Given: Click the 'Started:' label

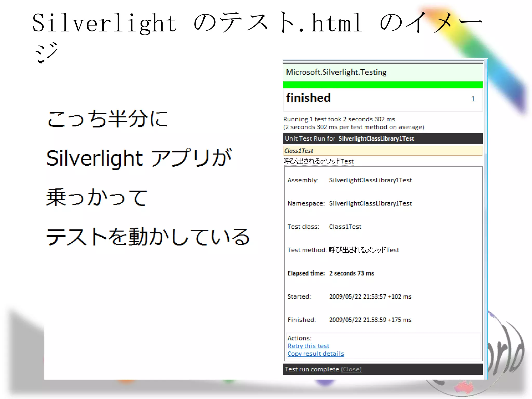Looking at the screenshot, I should click(299, 297).
